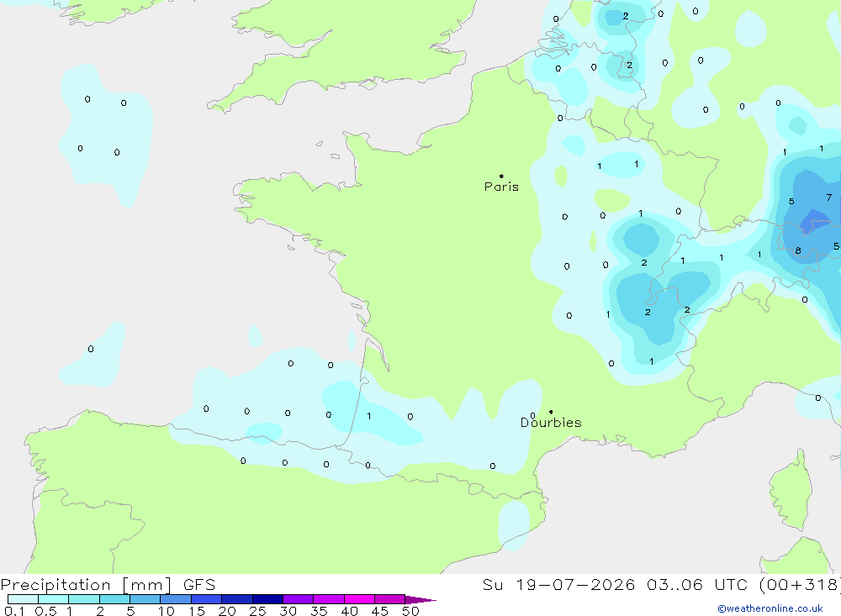Click the 'Su 19-07-2026' date text
Screen dimensions: 841x616
point(558,584)
